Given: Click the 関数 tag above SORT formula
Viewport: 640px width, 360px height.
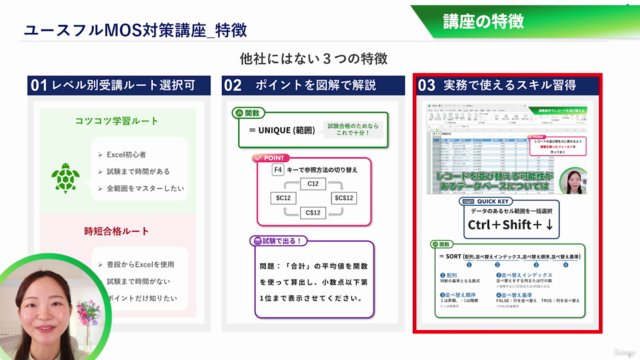Looking at the screenshot, I should [441, 244].
